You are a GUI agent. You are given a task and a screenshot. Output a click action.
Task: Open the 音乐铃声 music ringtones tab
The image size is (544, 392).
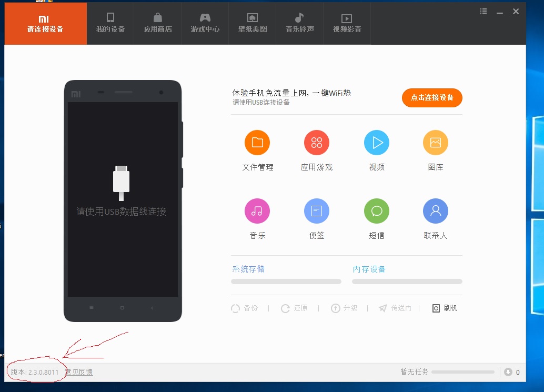pyautogui.click(x=300, y=24)
